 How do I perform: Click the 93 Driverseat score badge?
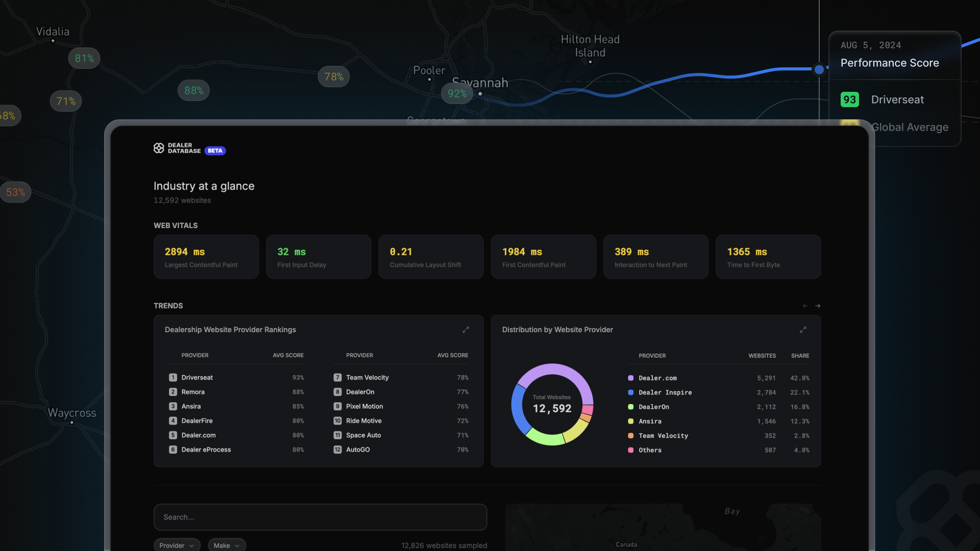point(849,99)
